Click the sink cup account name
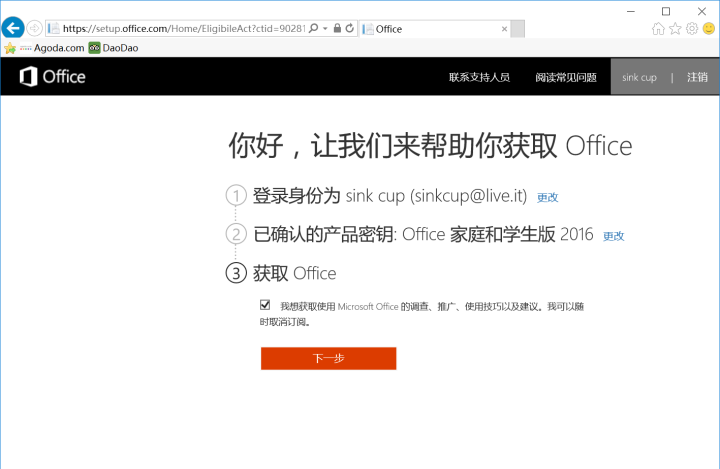This screenshot has width=720, height=469. (x=639, y=78)
